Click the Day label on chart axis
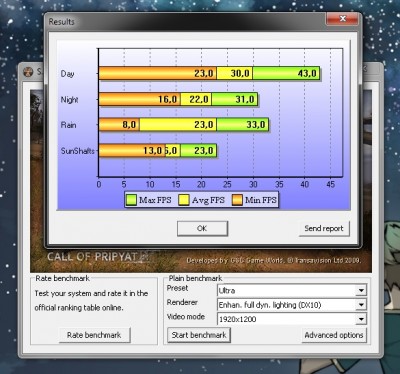The height and width of the screenshot is (374, 400). click(67, 74)
